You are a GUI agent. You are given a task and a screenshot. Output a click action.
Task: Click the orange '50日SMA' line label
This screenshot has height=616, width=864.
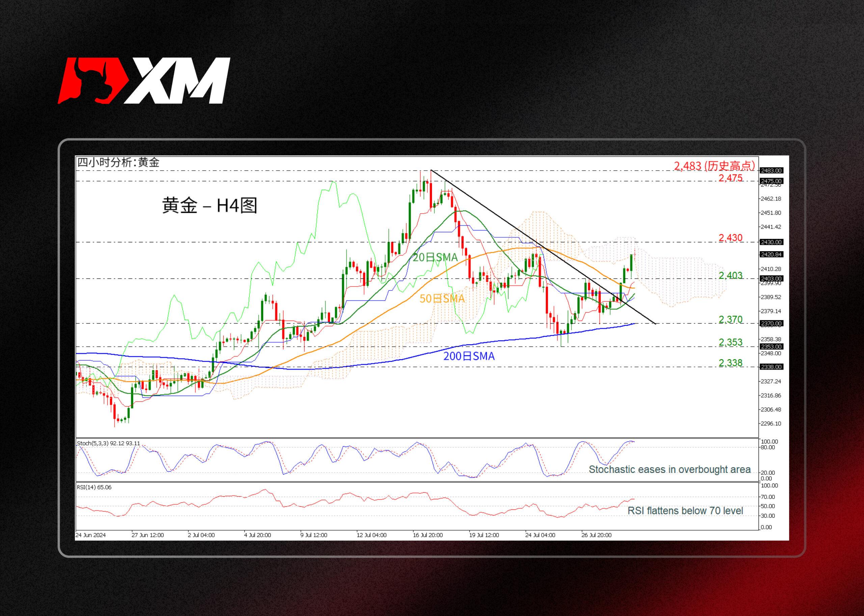442,299
